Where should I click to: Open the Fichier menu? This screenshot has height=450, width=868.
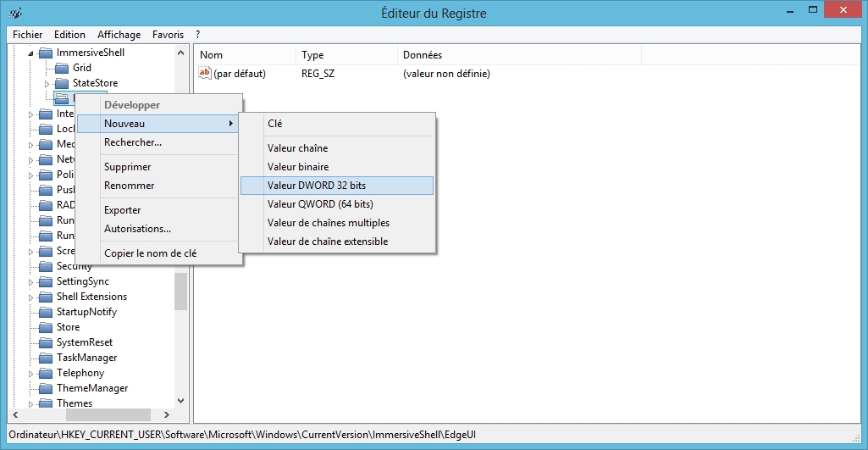click(28, 35)
